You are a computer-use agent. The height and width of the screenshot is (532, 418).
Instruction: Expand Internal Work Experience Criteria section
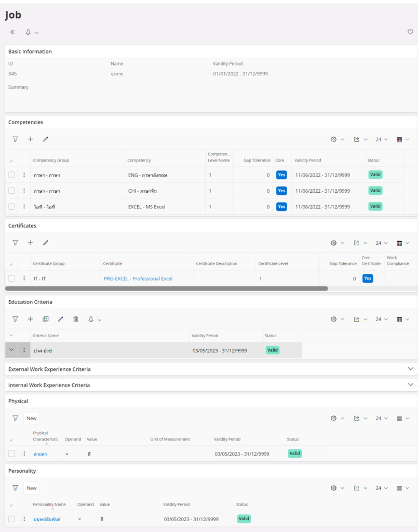coord(410,385)
